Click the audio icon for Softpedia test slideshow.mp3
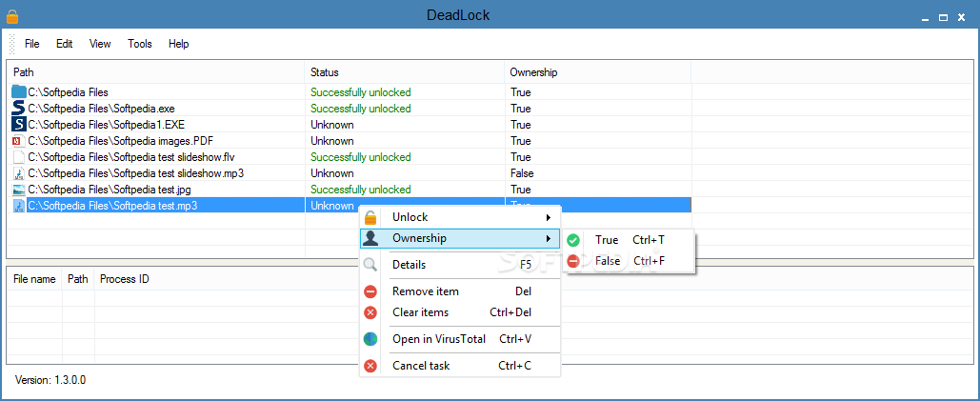This screenshot has height=401, width=980. (19, 173)
